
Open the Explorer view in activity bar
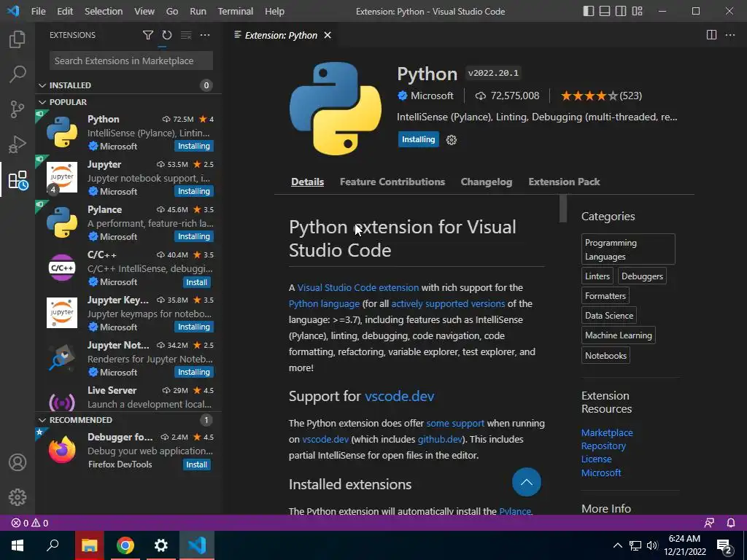pyautogui.click(x=18, y=39)
